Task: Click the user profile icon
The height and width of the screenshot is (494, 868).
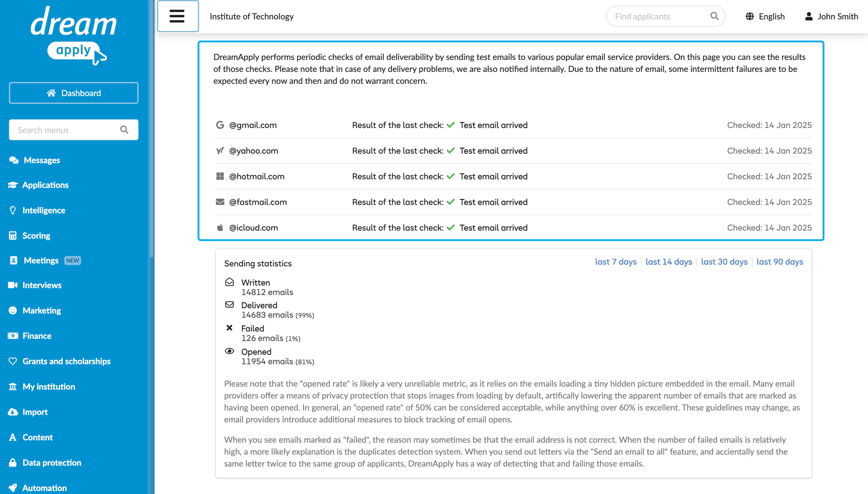Action: [x=809, y=16]
